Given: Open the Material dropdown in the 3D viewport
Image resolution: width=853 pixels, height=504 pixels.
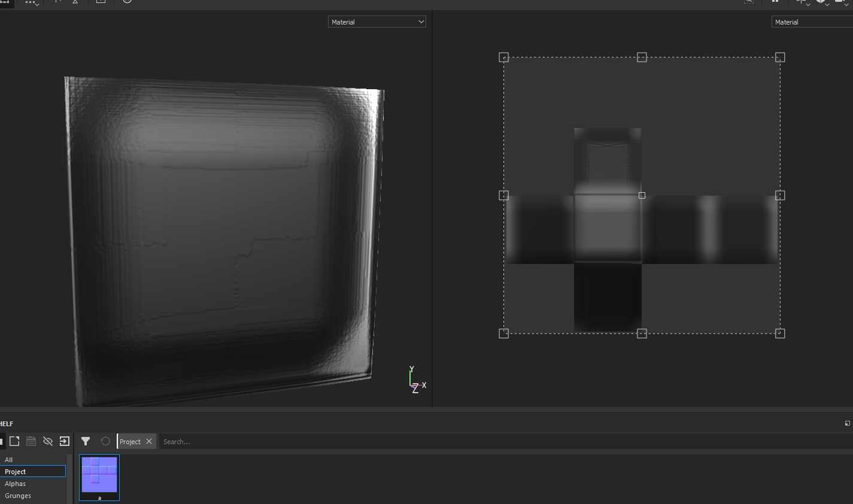Looking at the screenshot, I should point(377,22).
